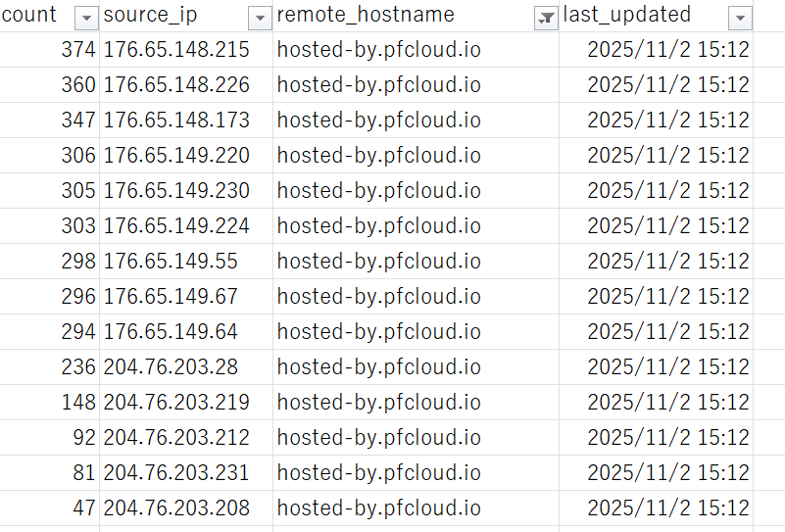
Task: Click the cell with IP 176.65.148.173
Action: point(176,121)
